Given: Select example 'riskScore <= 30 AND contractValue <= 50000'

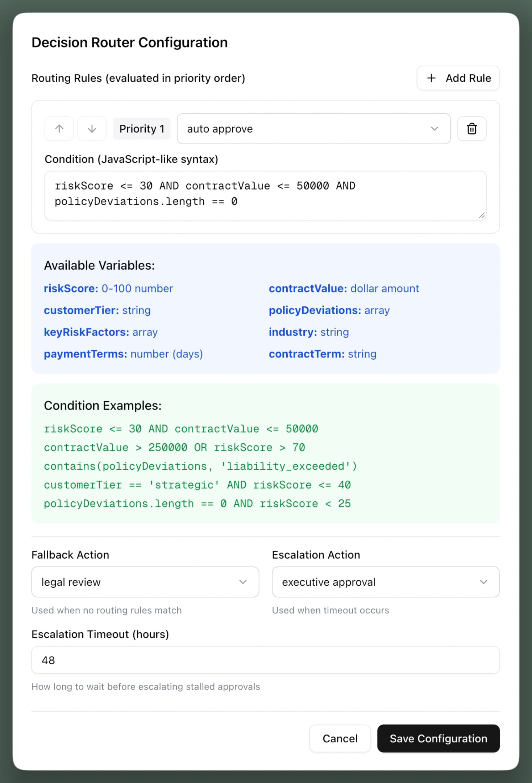Looking at the screenshot, I should (181, 429).
